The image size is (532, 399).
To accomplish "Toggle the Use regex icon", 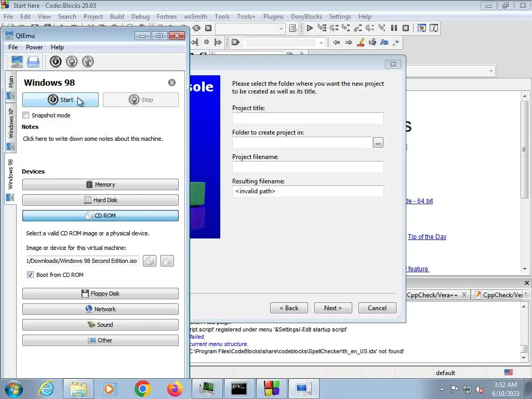I will 396,43.
